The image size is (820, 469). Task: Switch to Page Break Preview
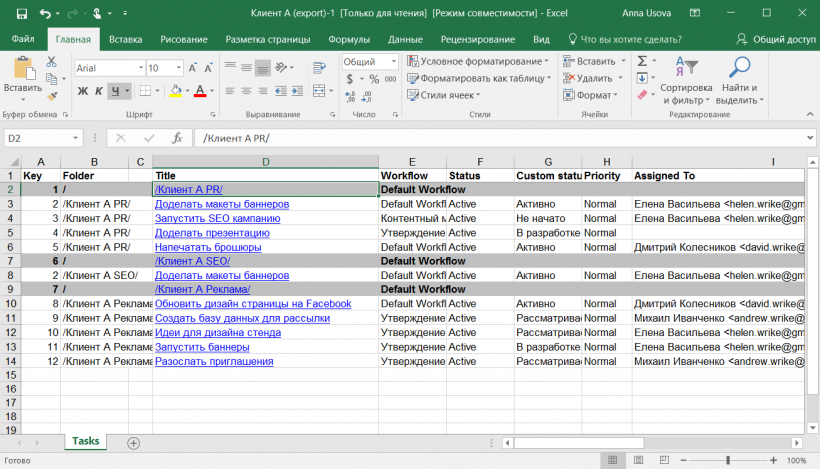click(664, 460)
